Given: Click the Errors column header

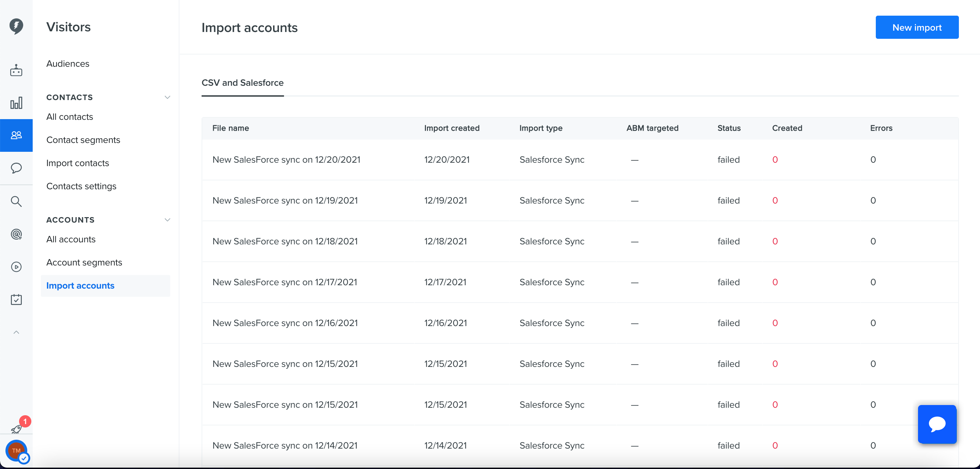Looking at the screenshot, I should [x=881, y=128].
